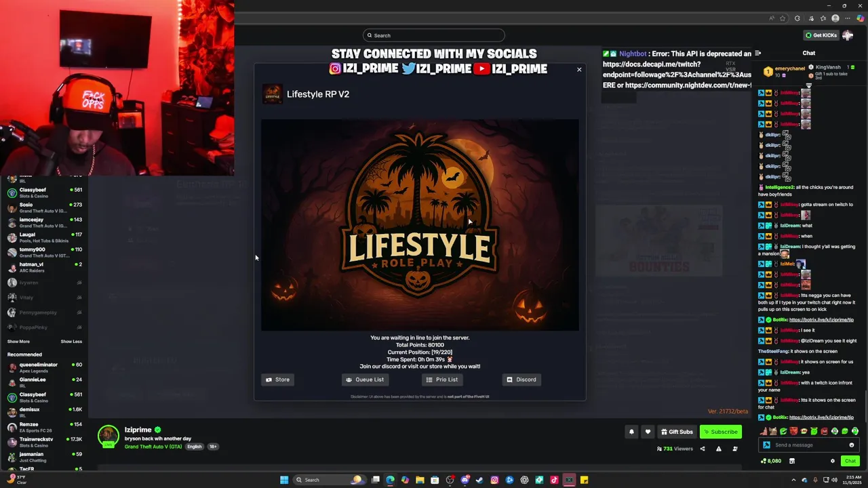Click the taskbar Search box
This screenshot has width=868, height=488.
(x=330, y=480)
